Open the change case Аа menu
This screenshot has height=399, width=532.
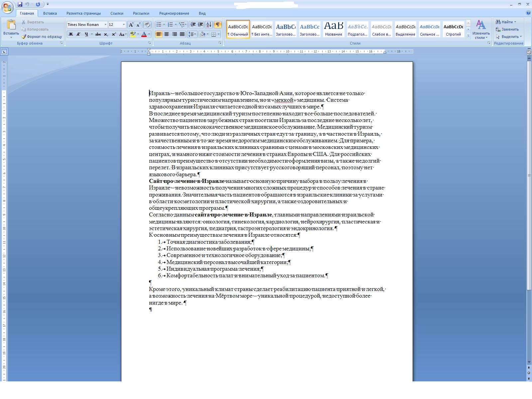tap(122, 34)
